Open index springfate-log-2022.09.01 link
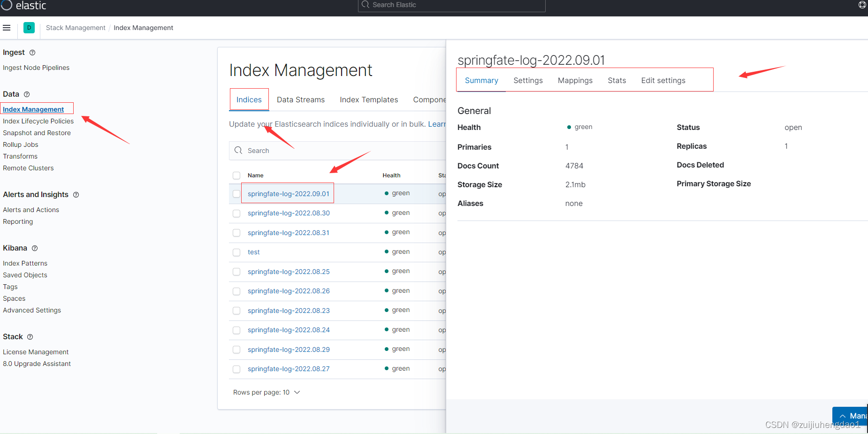The image size is (868, 434). click(x=289, y=194)
